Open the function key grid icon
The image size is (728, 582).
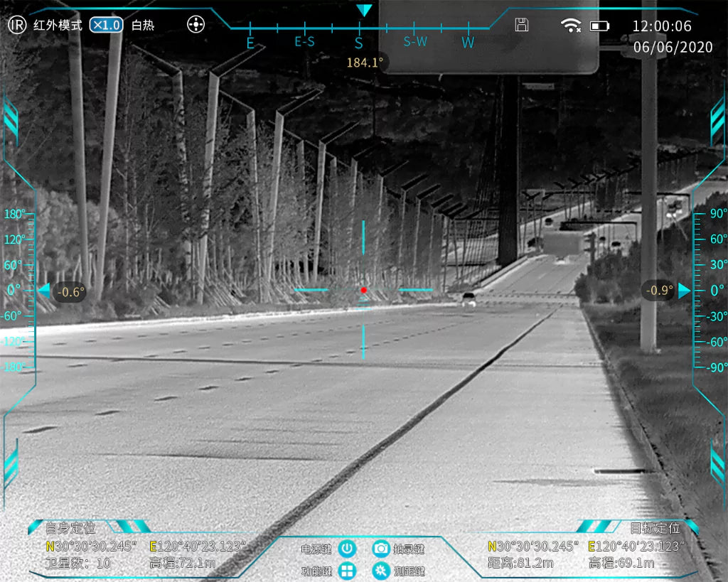coord(346,571)
